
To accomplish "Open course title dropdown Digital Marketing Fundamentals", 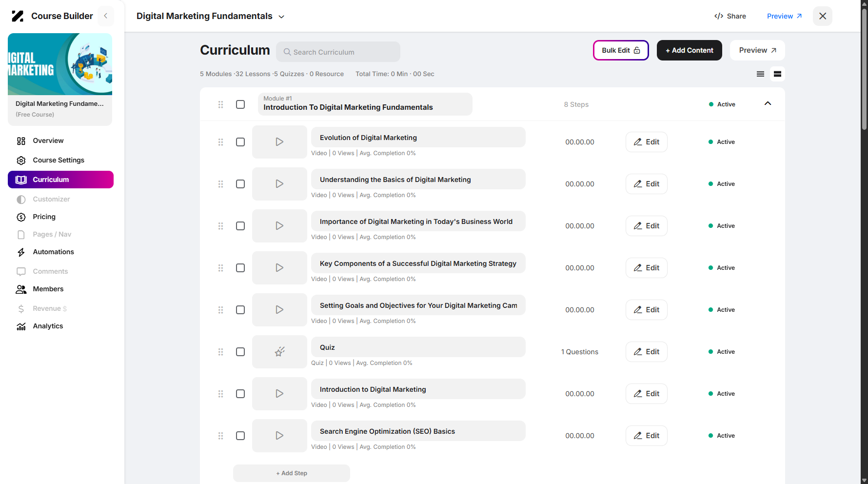I will click(211, 16).
